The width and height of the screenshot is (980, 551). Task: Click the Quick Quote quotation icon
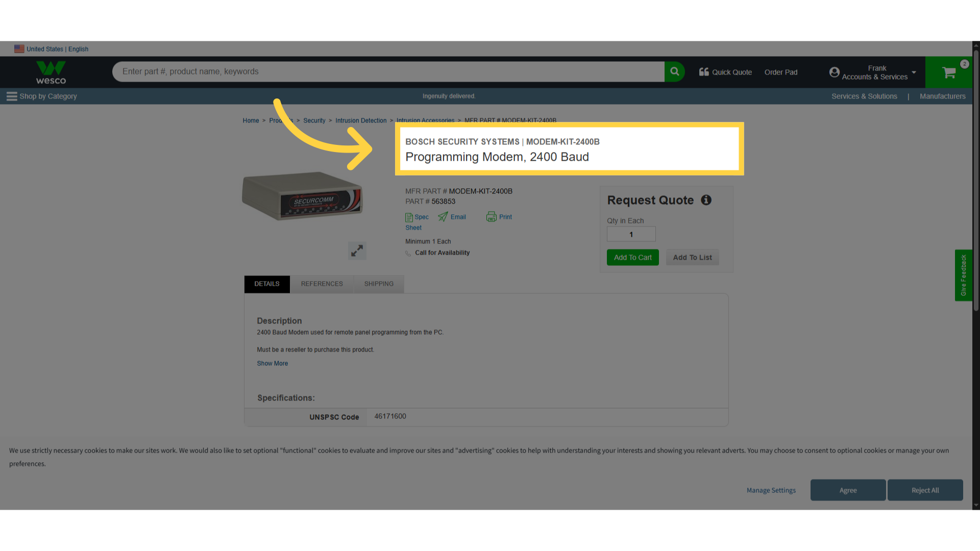click(x=704, y=72)
